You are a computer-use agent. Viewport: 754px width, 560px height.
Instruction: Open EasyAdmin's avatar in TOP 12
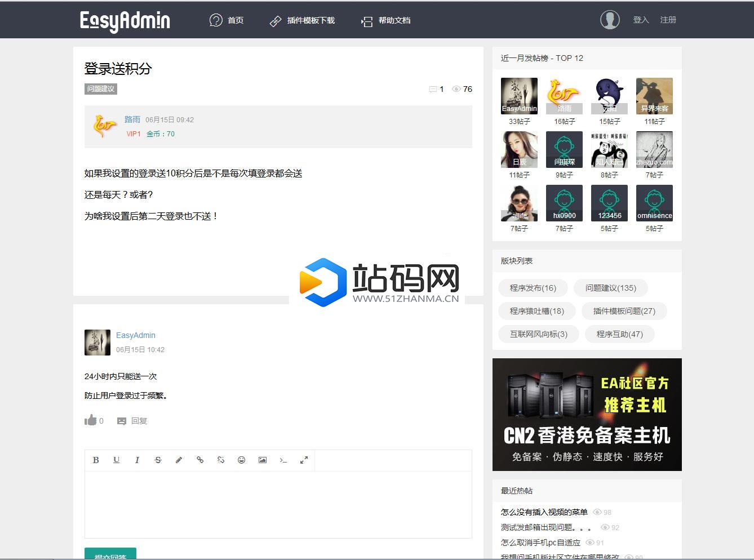click(519, 96)
